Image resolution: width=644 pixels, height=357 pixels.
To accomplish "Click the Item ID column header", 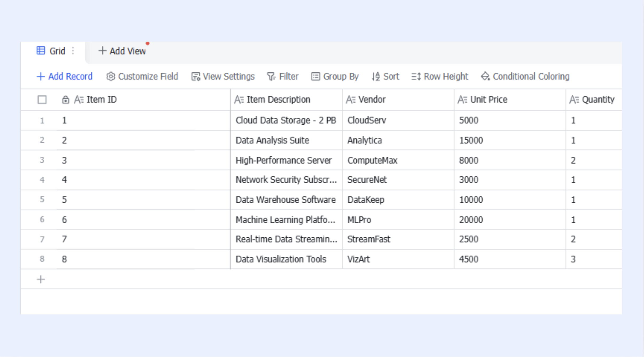I will 144,100.
